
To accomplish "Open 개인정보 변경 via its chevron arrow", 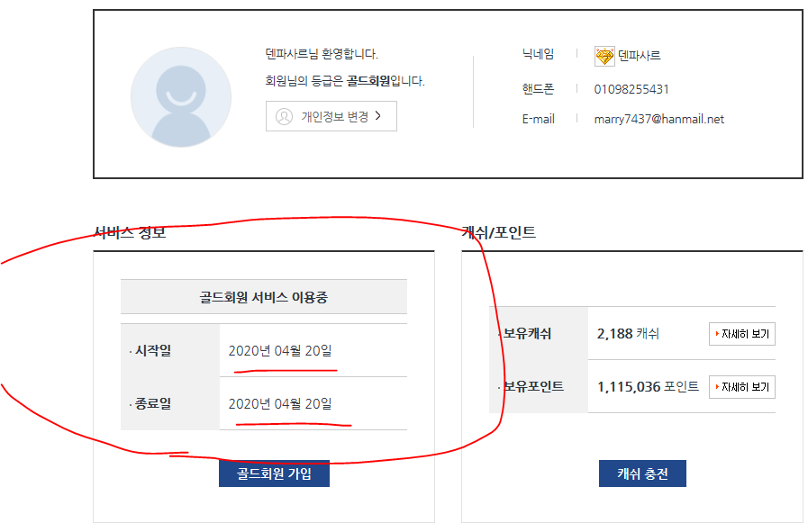I will click(x=378, y=116).
